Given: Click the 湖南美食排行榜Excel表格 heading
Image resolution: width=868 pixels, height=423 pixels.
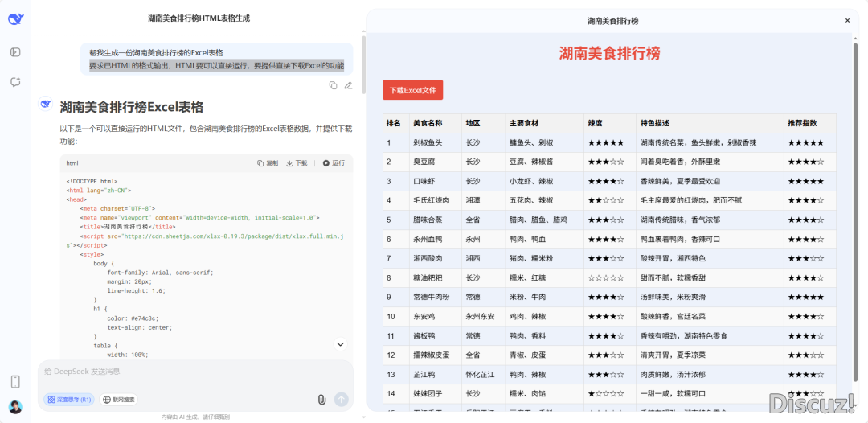Looking at the screenshot, I should [132, 106].
